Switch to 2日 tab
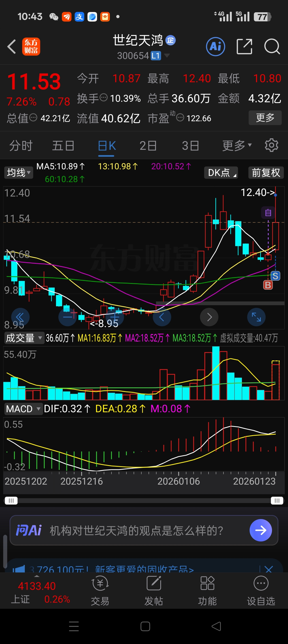Viewport: 288px width, 644px height. click(x=148, y=146)
